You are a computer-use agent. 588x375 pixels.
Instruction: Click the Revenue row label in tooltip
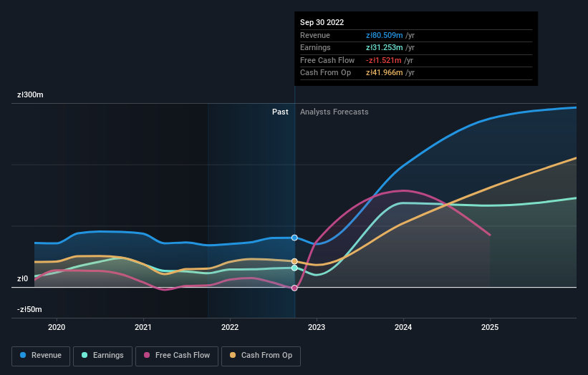[x=315, y=35]
